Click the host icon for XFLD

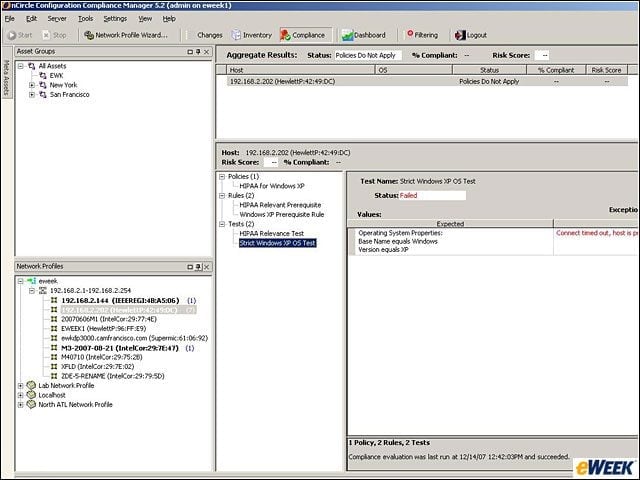(x=54, y=367)
